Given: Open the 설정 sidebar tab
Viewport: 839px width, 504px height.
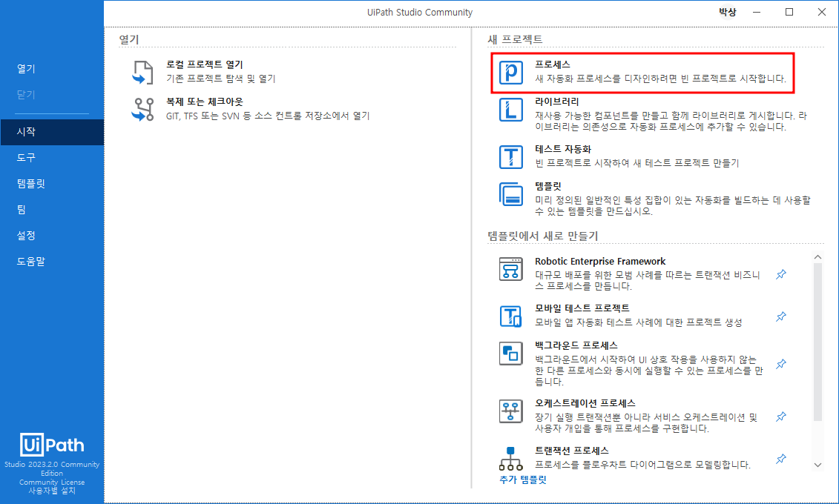Looking at the screenshot, I should [52, 235].
